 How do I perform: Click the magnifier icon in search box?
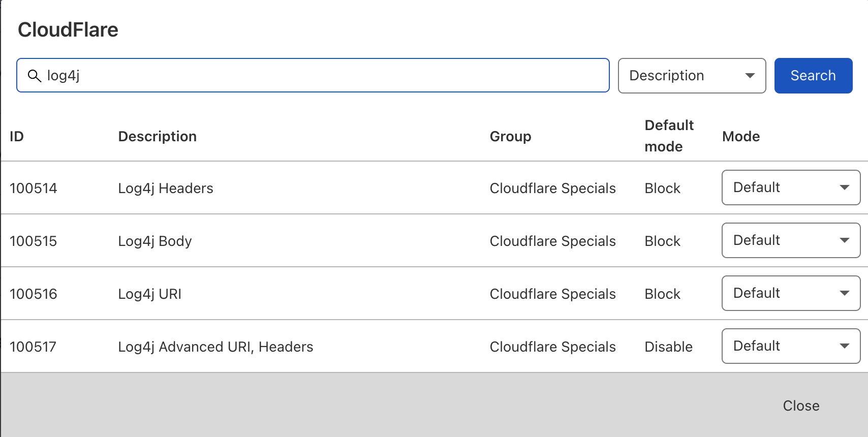click(35, 76)
